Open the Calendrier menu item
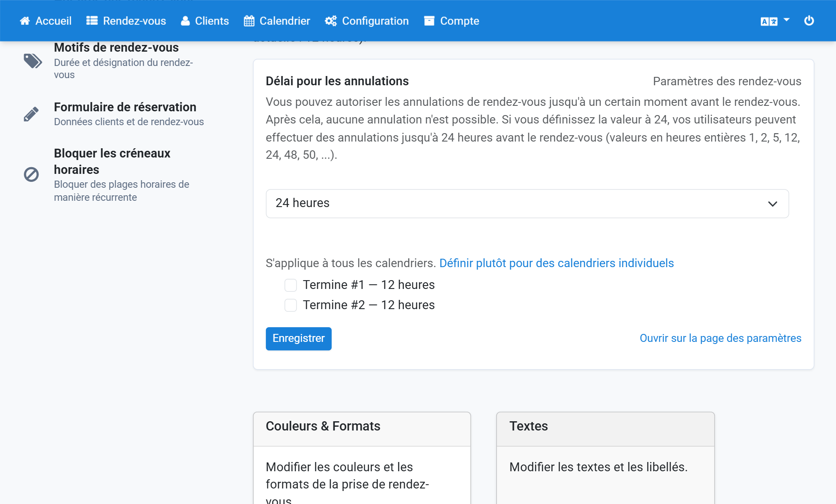Image resolution: width=836 pixels, height=504 pixels. [277, 21]
